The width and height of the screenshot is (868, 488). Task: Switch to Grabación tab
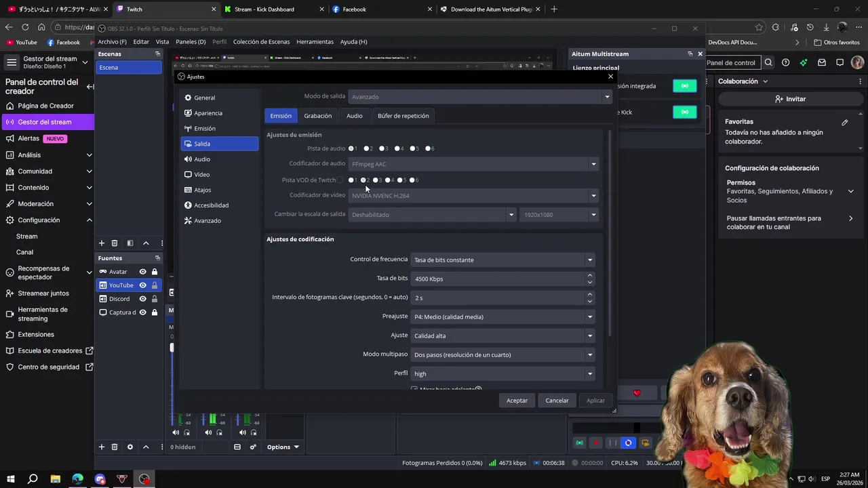click(x=318, y=116)
